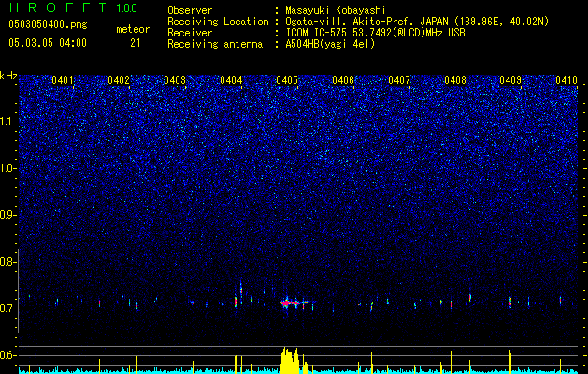Click the observer name Masayuki Kobayashi

coord(336,10)
